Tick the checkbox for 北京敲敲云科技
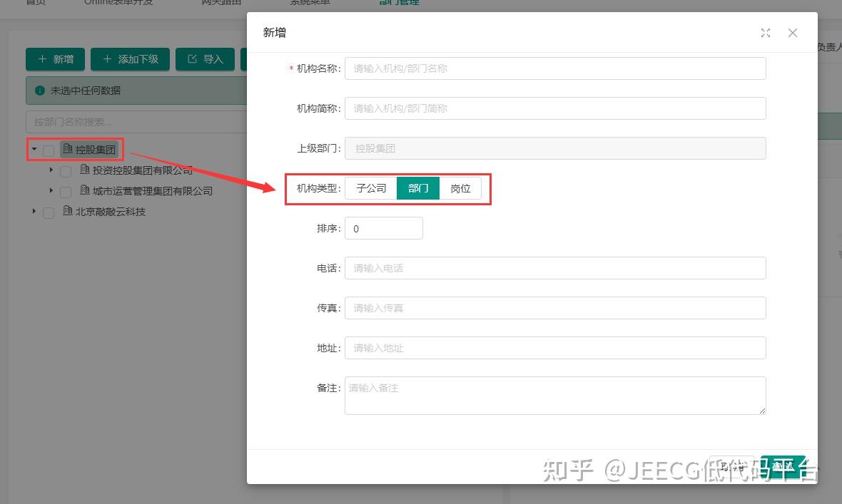The width and height of the screenshot is (842, 504). click(x=49, y=213)
